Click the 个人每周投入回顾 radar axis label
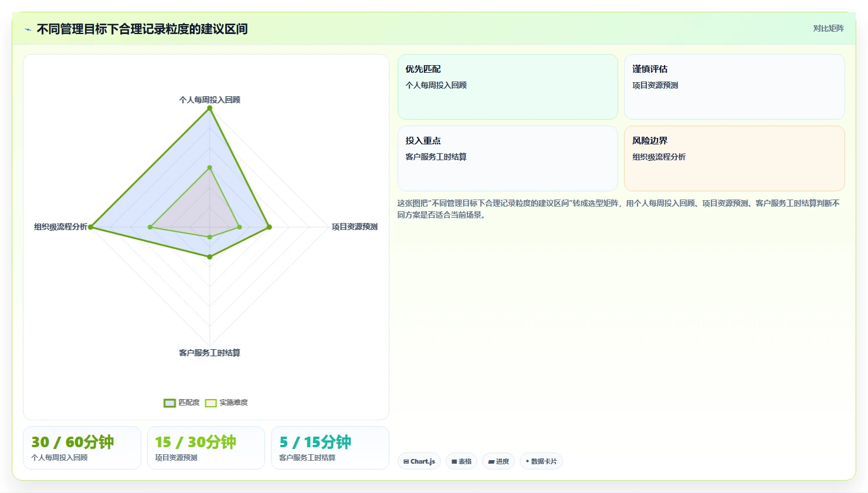 click(209, 100)
